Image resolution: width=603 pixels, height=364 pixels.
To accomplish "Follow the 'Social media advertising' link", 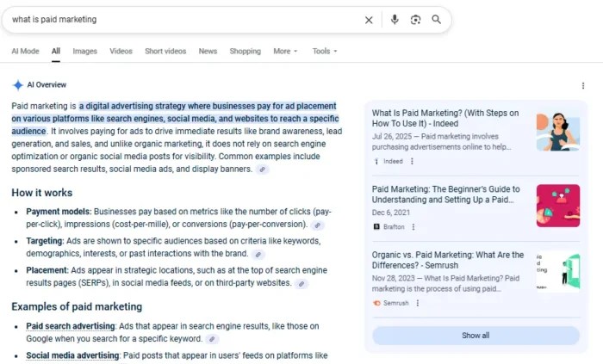I will (x=72, y=355).
